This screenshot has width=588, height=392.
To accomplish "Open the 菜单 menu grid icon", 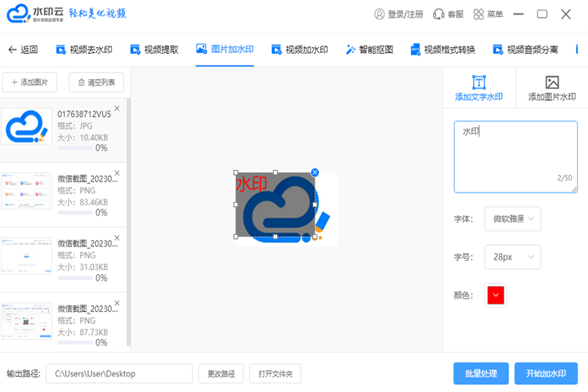I will click(478, 14).
